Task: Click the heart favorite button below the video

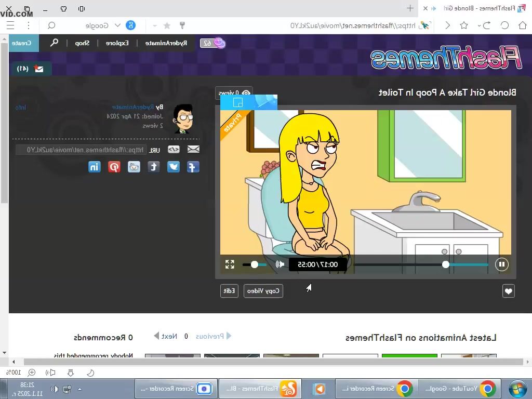Action: 508,291
